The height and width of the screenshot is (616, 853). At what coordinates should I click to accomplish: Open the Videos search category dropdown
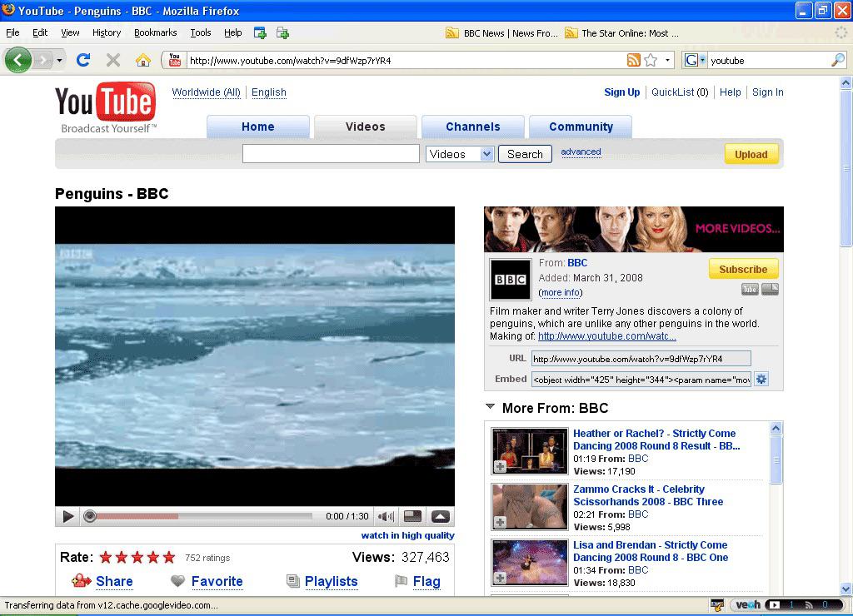point(459,153)
